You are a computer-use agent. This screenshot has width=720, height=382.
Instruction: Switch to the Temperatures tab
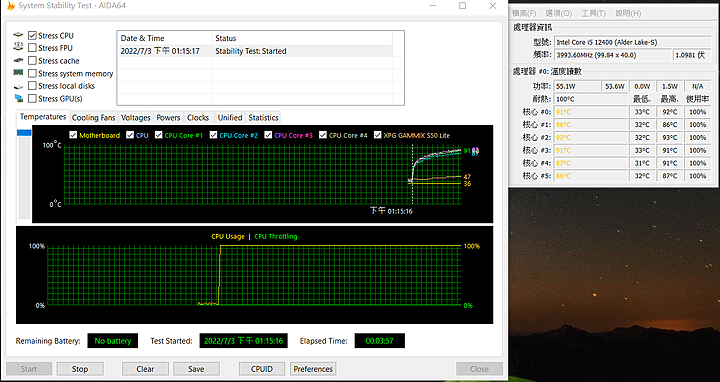[43, 117]
